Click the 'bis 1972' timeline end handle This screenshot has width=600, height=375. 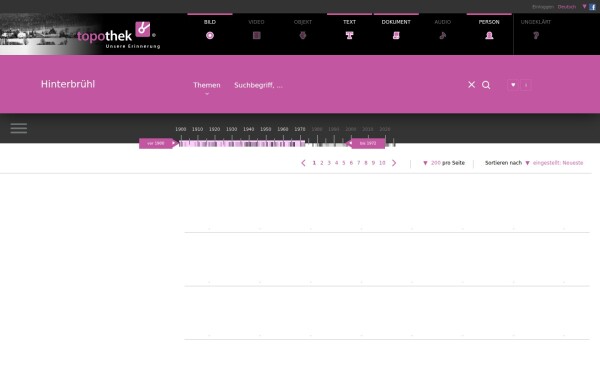[365, 143]
